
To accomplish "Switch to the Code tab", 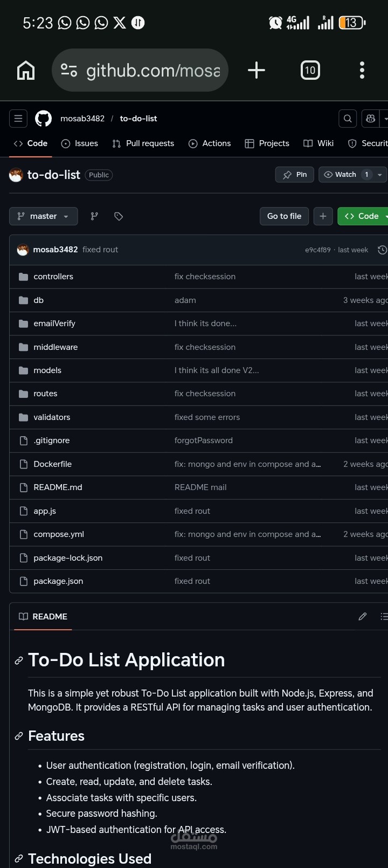I will coord(31,143).
